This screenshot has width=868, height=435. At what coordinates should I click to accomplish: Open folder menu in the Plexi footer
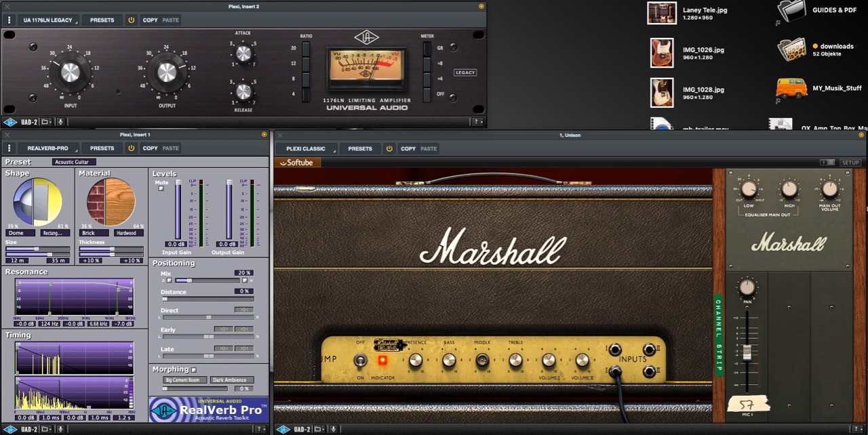pos(319,429)
